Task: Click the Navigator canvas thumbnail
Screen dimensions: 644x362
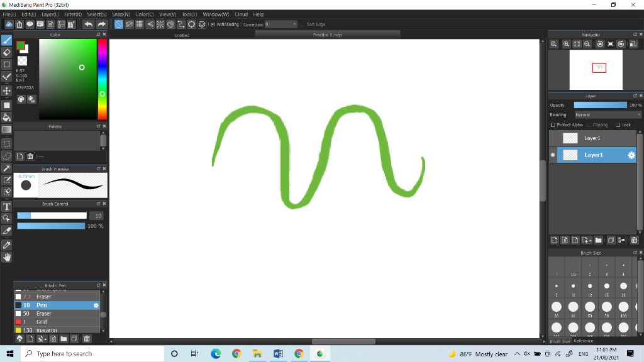Action: [x=596, y=70]
